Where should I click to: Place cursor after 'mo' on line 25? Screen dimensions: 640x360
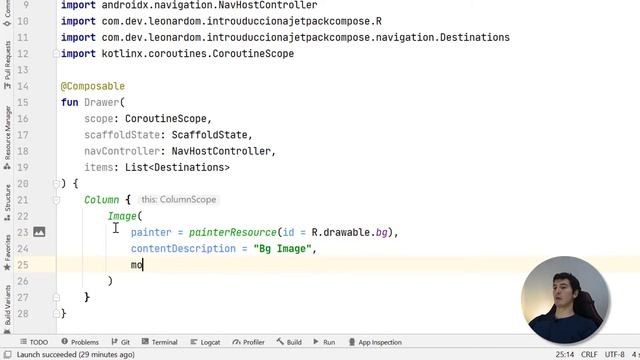coord(143,265)
